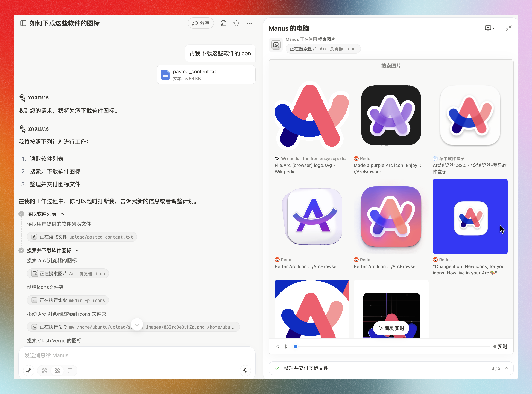Open "Change it up! New icons" Reddit link
This screenshot has height=394, width=532.
point(469,270)
